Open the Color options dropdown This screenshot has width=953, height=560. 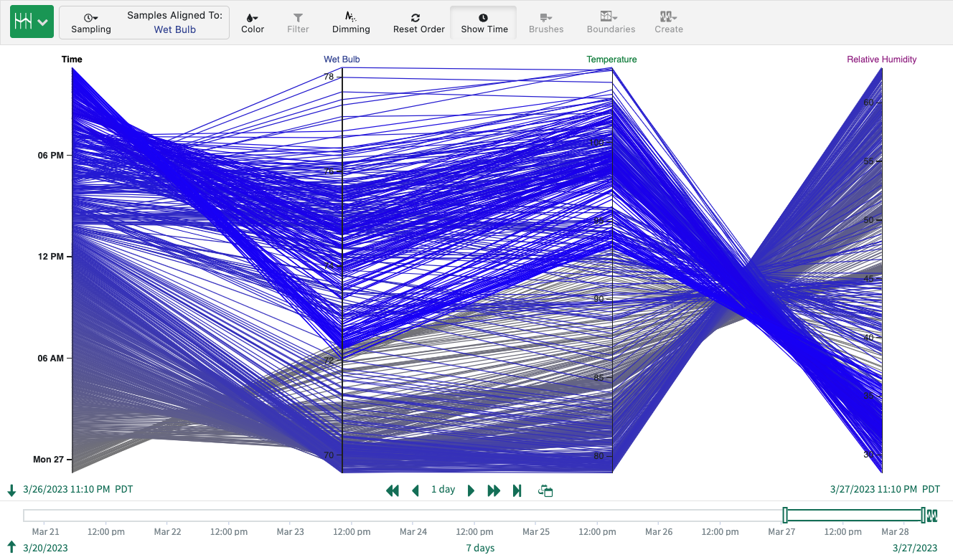point(253,22)
